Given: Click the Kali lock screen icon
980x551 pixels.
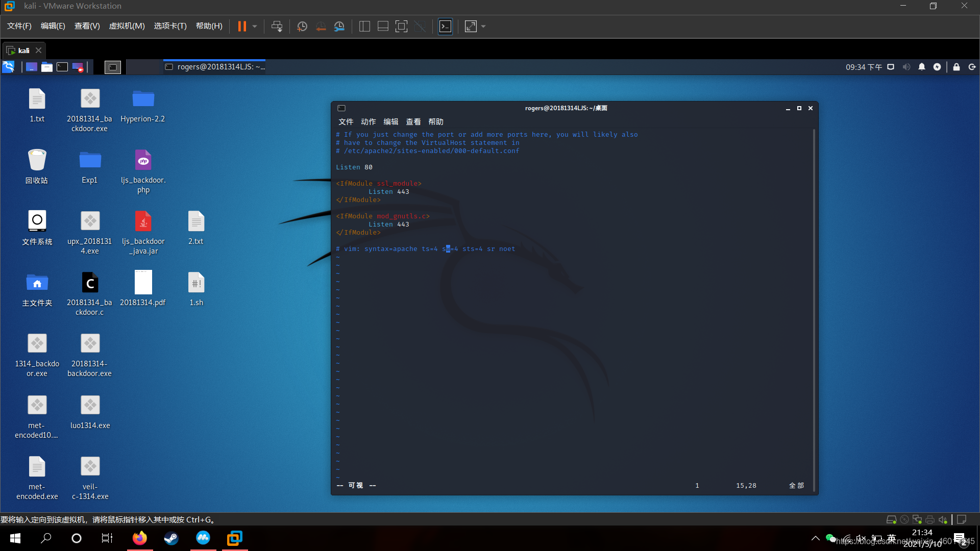Looking at the screenshot, I should click(957, 67).
